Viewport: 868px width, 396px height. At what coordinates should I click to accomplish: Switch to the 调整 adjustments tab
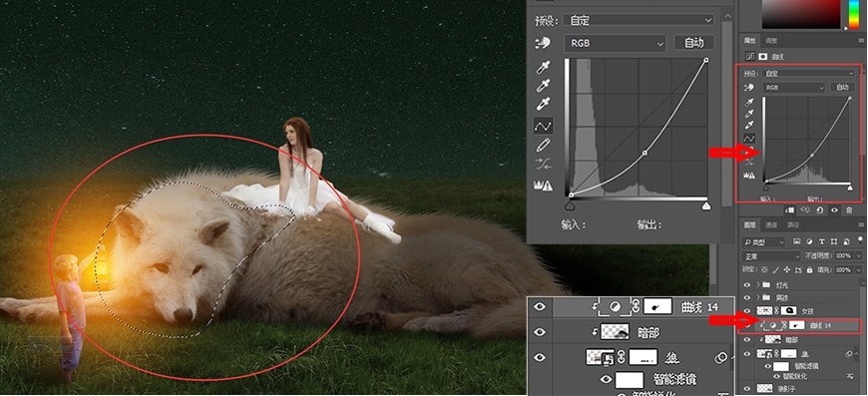[x=771, y=40]
